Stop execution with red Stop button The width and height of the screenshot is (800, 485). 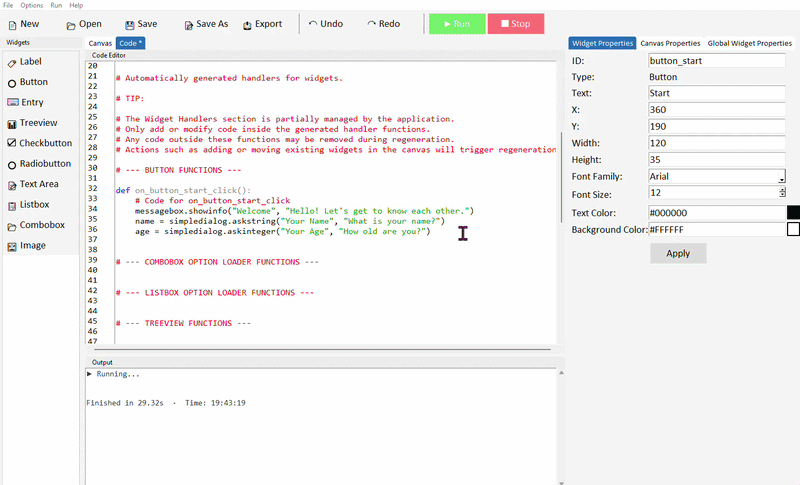pos(516,24)
